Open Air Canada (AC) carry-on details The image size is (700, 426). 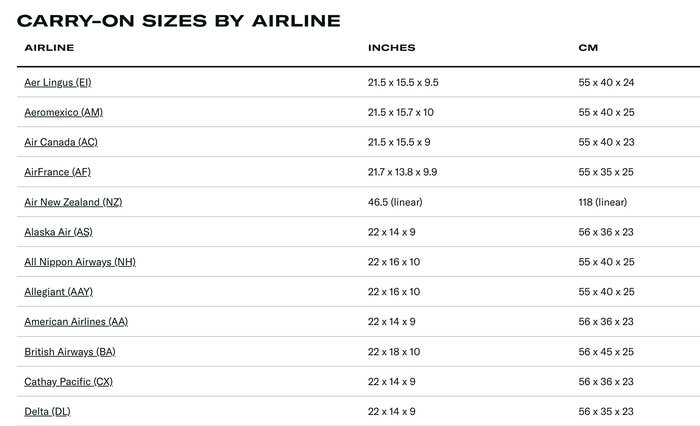click(61, 142)
